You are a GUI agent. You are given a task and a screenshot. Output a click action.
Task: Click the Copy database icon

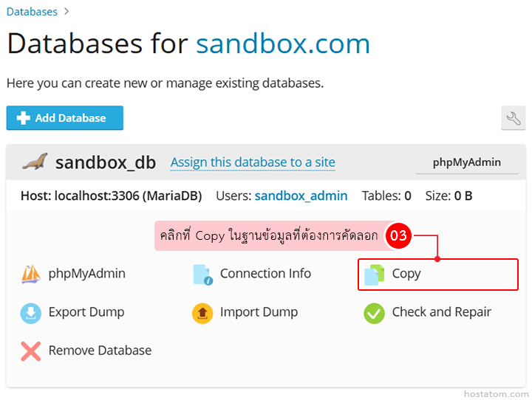(374, 275)
